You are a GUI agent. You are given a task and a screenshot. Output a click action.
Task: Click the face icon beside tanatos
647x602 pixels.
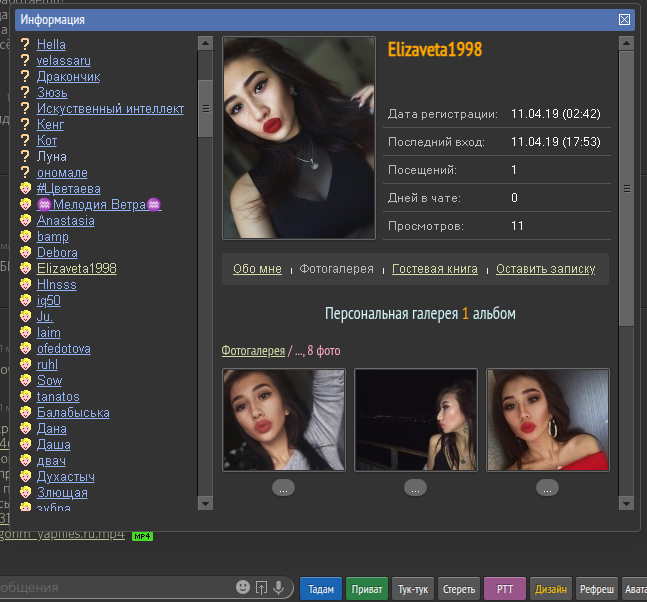[x=26, y=397]
